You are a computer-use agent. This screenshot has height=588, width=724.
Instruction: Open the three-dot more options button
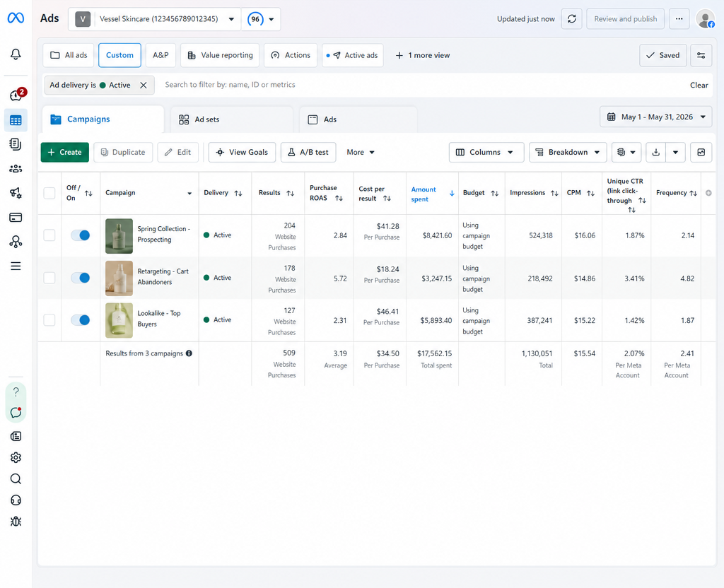(679, 19)
